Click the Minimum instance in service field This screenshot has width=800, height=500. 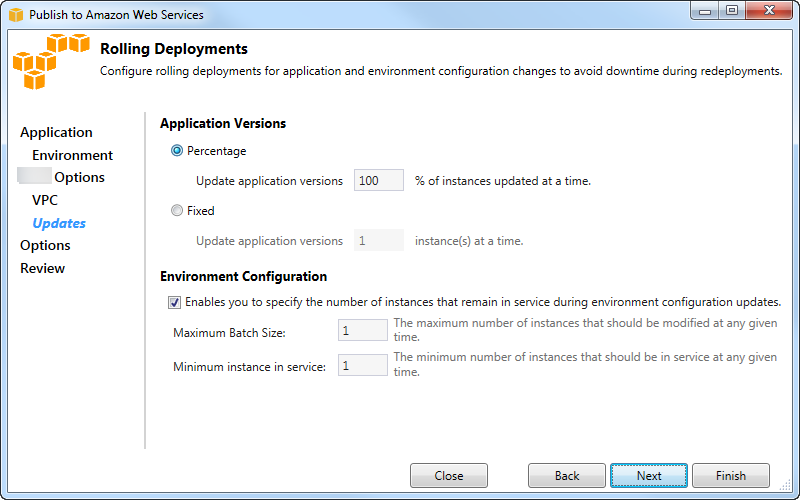coord(362,366)
